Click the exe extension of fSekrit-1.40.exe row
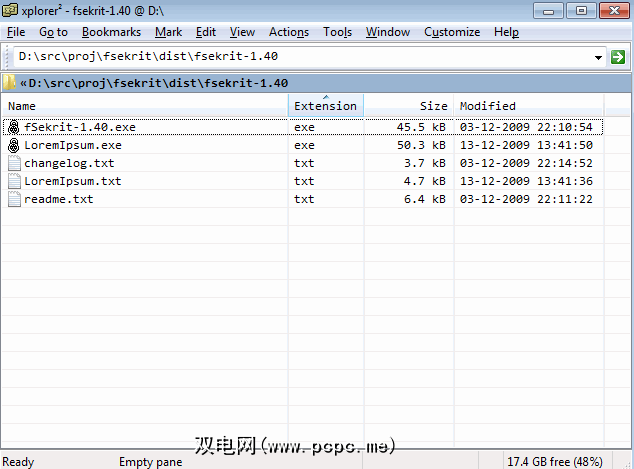 click(304, 127)
